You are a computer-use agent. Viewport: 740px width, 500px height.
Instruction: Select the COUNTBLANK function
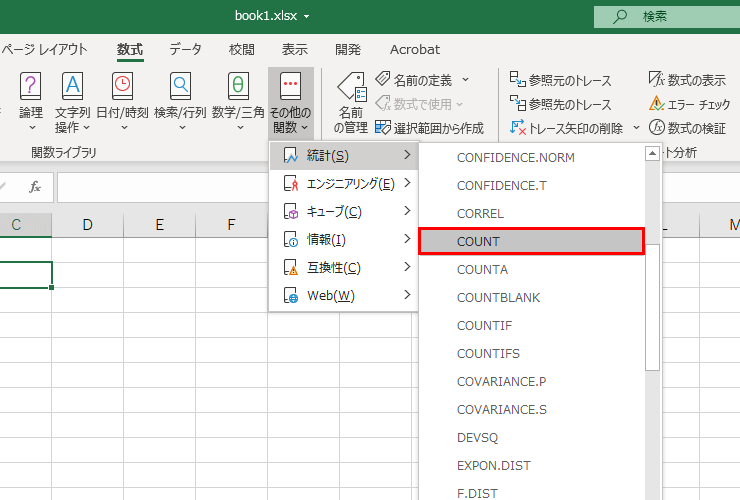click(531, 297)
